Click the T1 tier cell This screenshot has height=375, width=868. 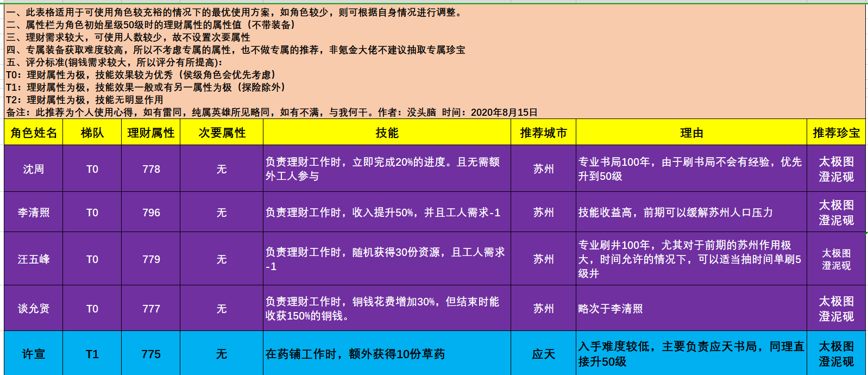(x=92, y=354)
